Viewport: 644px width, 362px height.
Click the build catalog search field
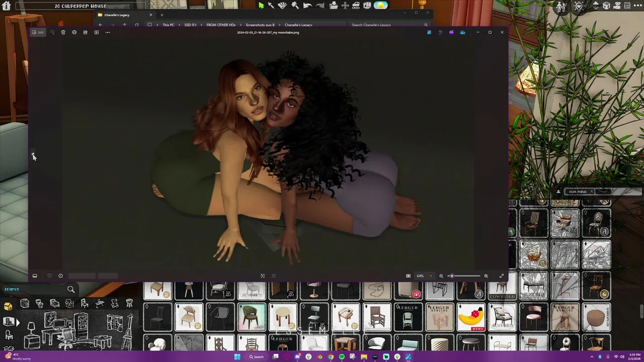[33, 289]
